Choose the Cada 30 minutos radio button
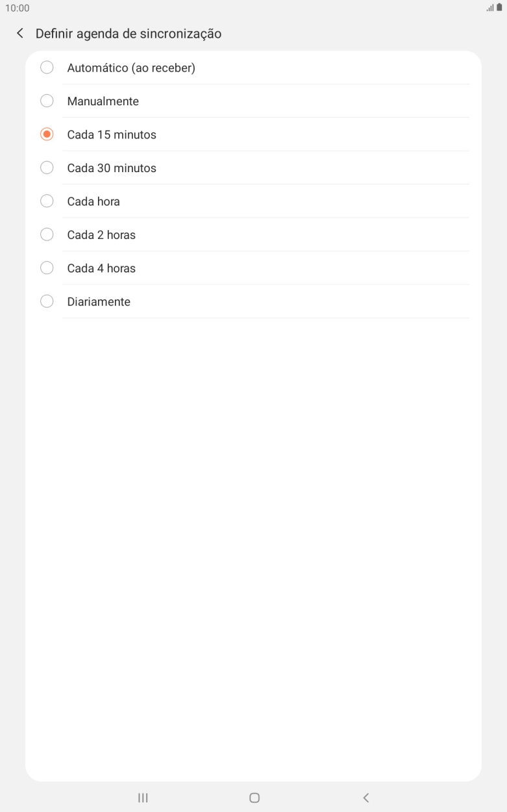 (x=47, y=168)
